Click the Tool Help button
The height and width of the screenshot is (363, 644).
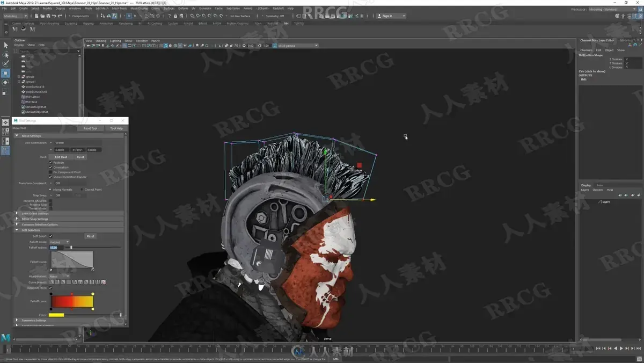[116, 128]
